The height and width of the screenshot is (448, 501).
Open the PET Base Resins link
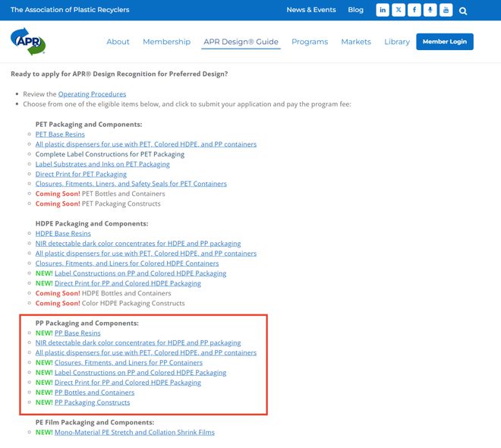60,134
